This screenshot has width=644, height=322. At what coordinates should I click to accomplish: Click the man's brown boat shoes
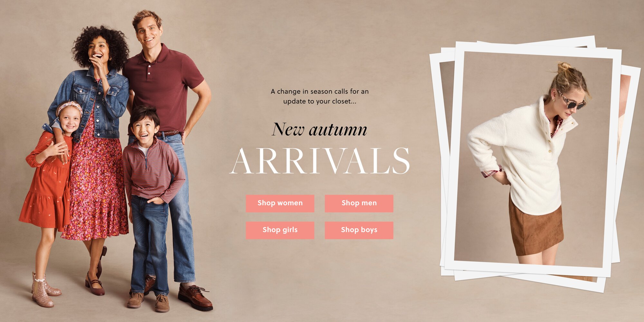[x=195, y=297]
